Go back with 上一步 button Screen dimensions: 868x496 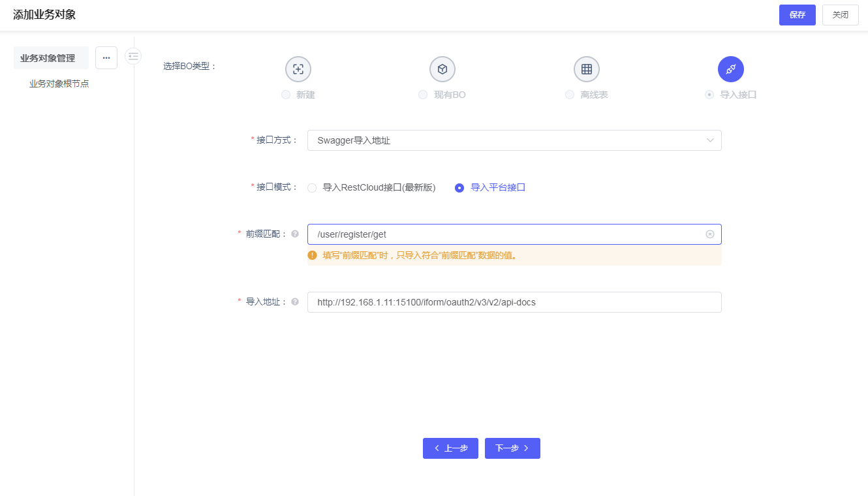450,448
